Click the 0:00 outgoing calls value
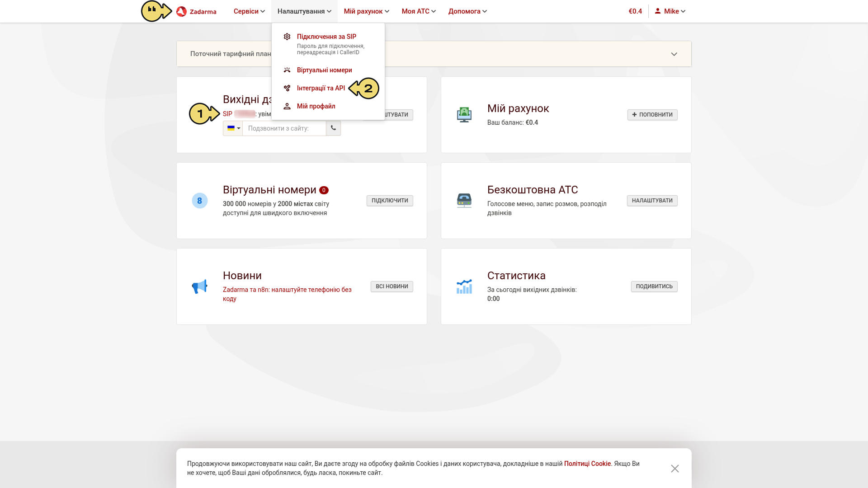This screenshot has height=488, width=868. pyautogui.click(x=493, y=299)
